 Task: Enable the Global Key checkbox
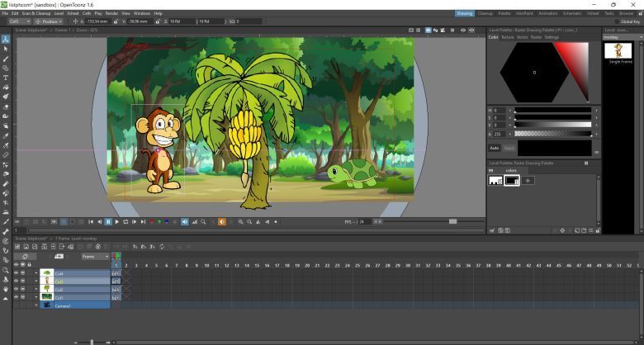coord(617,21)
